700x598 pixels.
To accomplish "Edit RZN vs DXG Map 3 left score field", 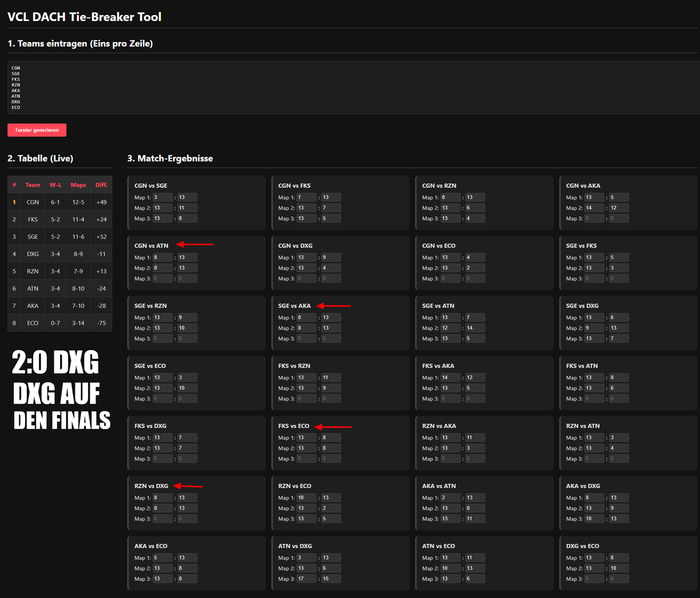I will point(163,519).
